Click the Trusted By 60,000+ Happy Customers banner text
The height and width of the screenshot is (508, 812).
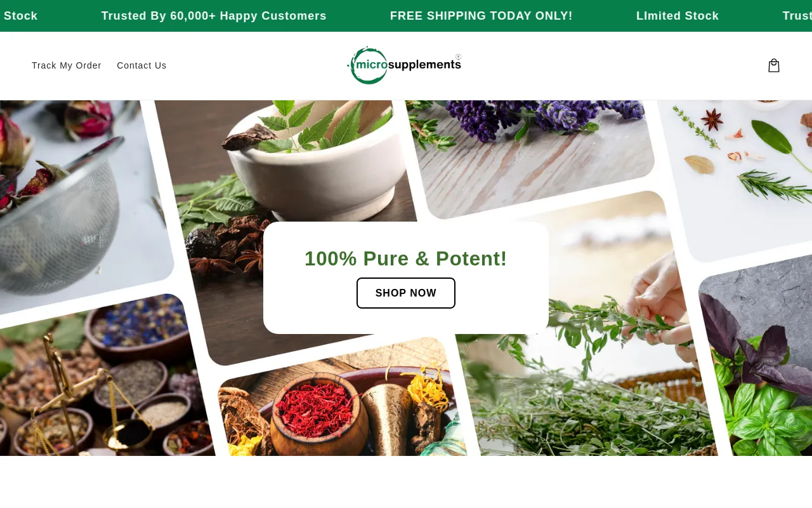tap(214, 16)
